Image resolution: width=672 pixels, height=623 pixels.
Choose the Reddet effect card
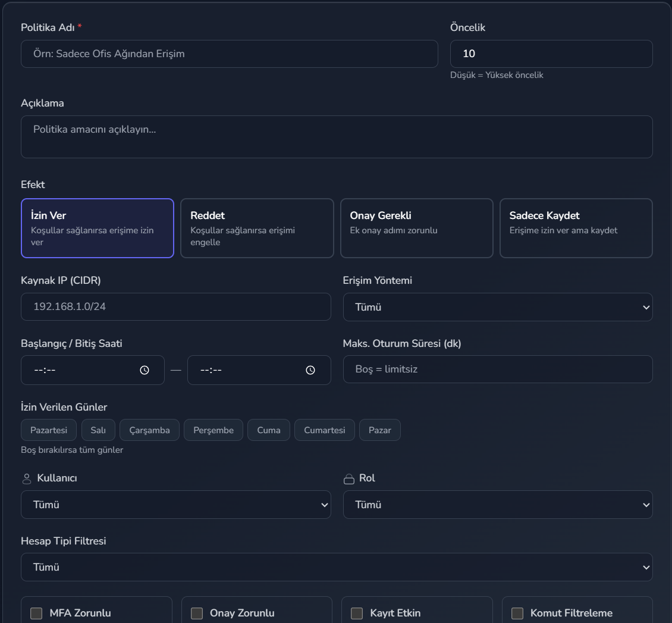[257, 228]
